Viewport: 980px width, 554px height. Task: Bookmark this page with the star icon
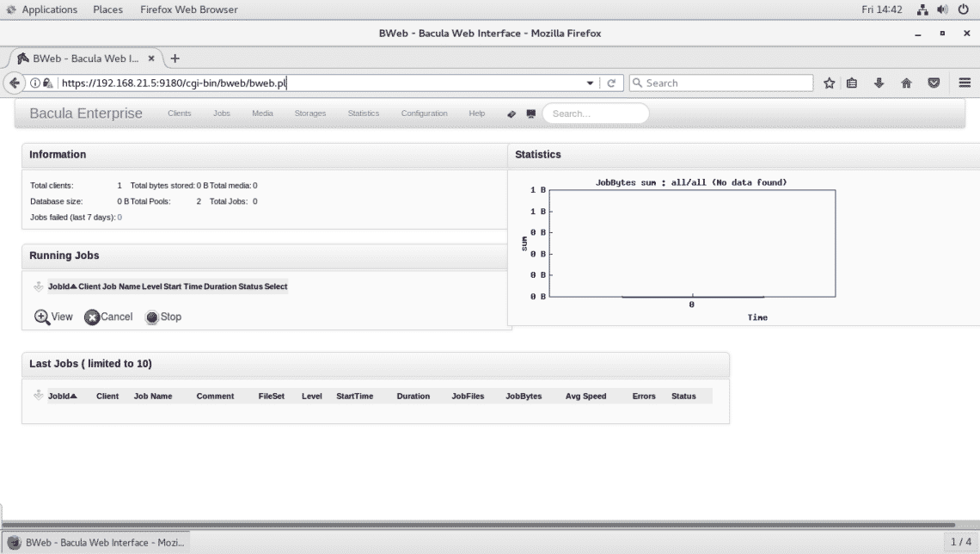829,83
